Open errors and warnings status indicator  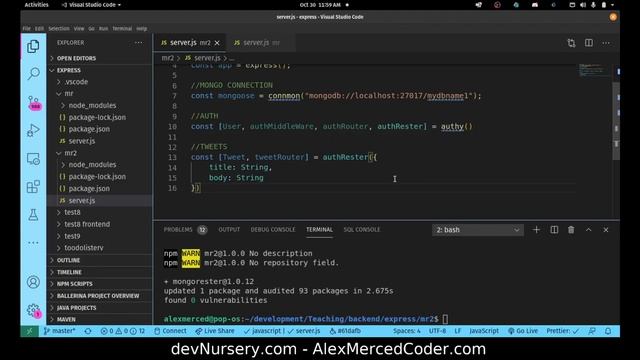pyautogui.click(x=122, y=331)
